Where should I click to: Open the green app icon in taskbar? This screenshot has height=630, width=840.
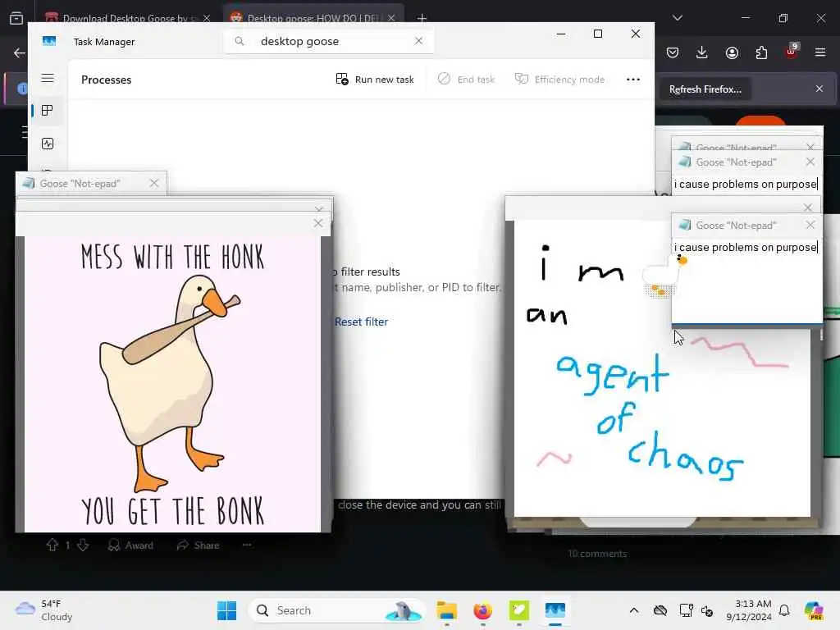pos(518,610)
